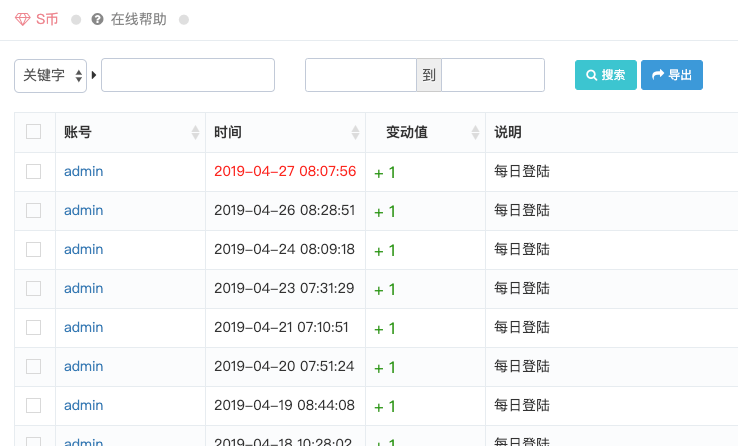Check the row dated 2019-04-24 08:09:18
Viewport: 738px width, 446px height.
coord(34,249)
